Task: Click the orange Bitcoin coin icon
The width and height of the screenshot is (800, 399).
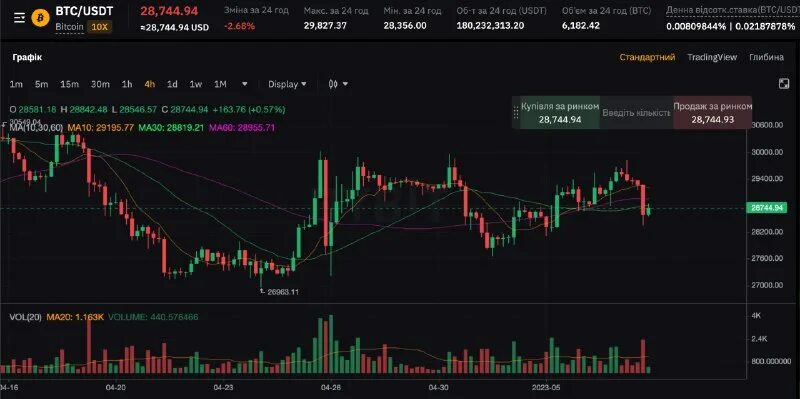Action: 40,18
